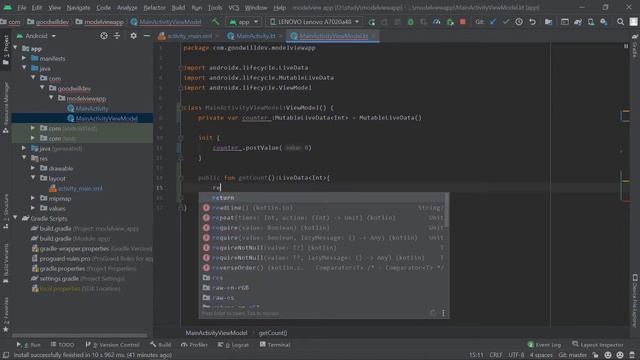Open AVD Manager phone icon
The width and height of the screenshot is (640, 360).
[591, 22]
